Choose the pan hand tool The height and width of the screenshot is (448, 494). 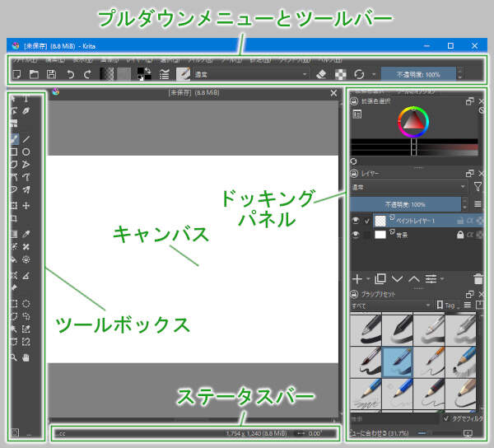[x=27, y=357]
